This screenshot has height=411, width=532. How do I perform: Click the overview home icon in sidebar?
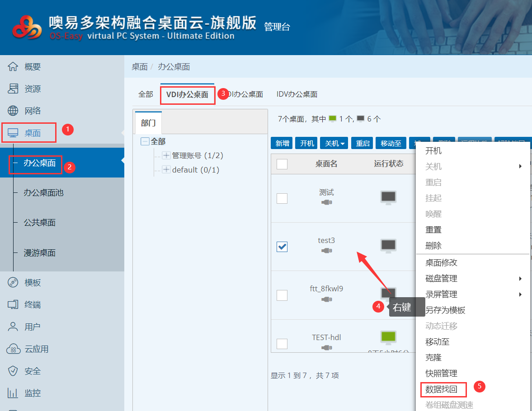click(x=13, y=67)
